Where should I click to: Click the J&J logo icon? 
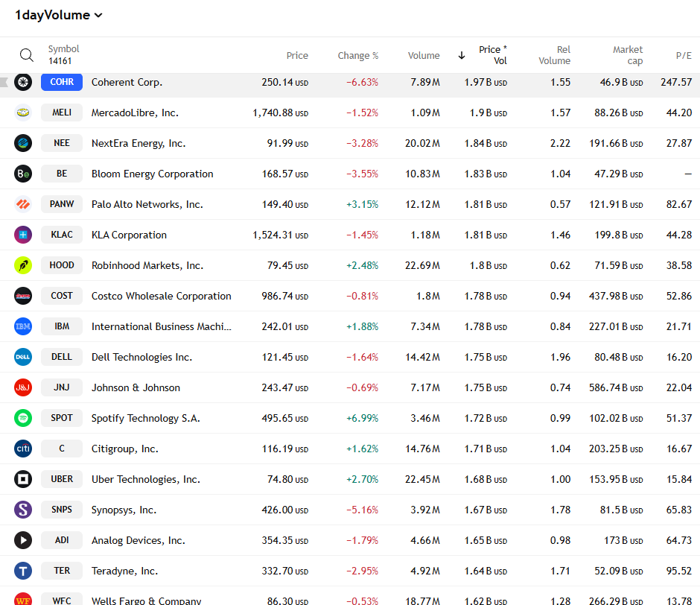(23, 387)
